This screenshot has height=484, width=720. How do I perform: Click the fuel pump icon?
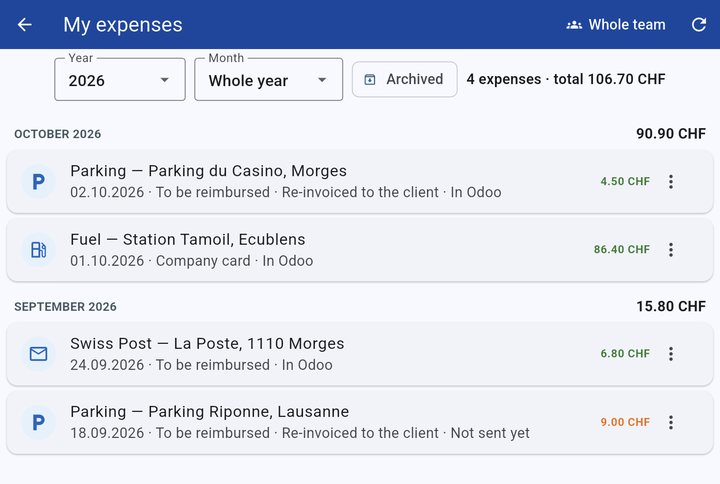pyautogui.click(x=39, y=250)
